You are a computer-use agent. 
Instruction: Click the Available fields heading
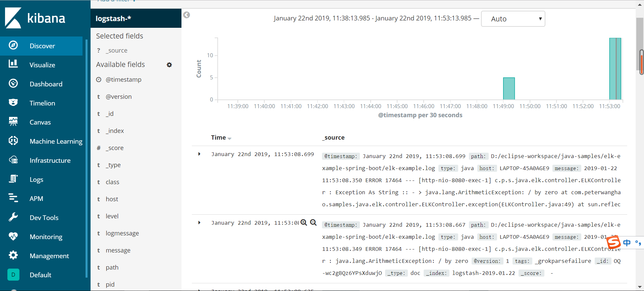[x=120, y=65]
